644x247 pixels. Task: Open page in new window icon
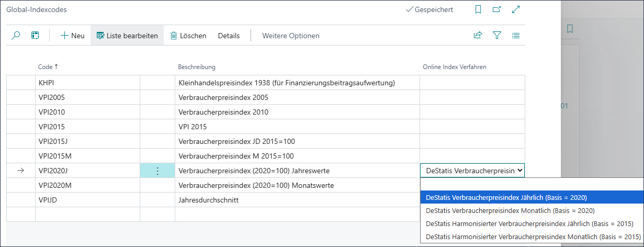[x=496, y=9]
